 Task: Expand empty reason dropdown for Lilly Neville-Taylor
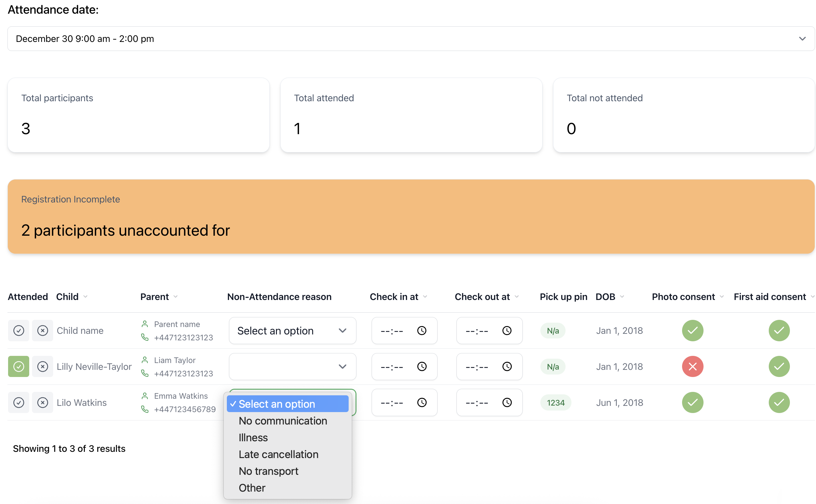tap(292, 366)
